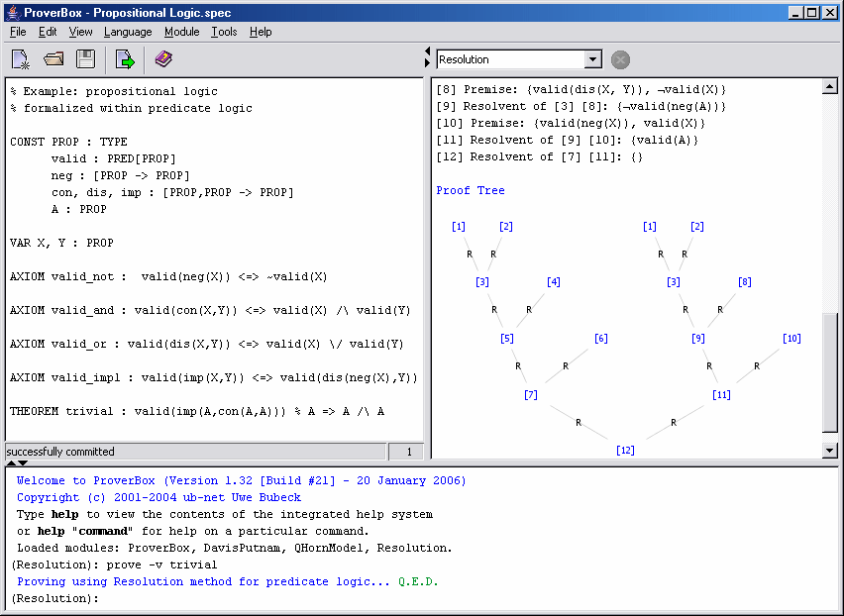Open the help book icon
Image resolution: width=844 pixels, height=616 pixels.
[163, 58]
